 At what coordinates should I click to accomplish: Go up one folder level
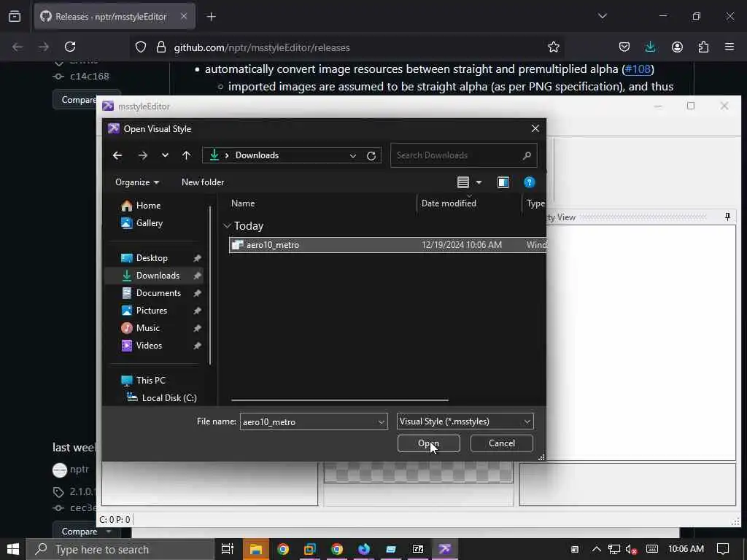186,155
